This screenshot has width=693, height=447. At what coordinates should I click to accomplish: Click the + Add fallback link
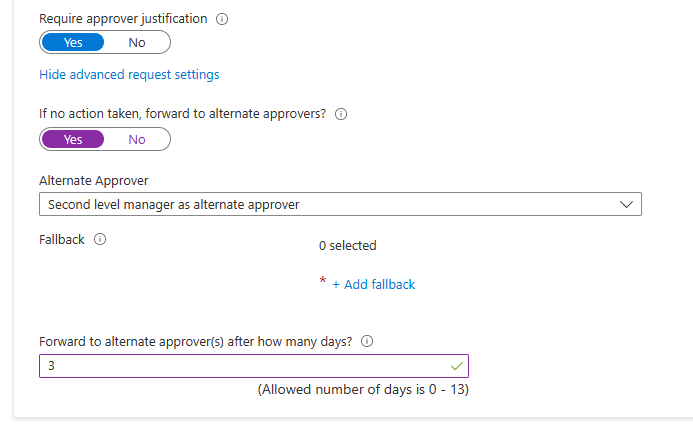(374, 285)
